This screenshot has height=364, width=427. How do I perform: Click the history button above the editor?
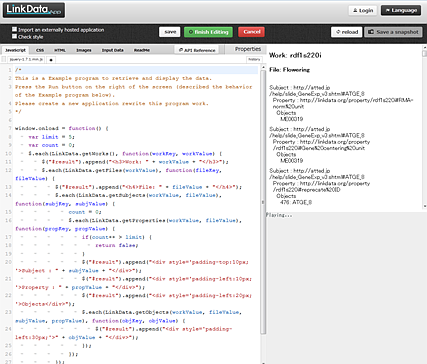(254, 59)
